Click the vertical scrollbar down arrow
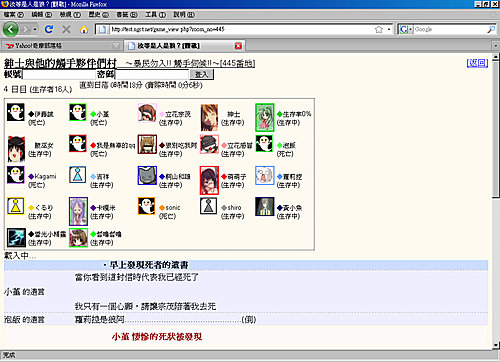500x362 pixels. (496, 345)
